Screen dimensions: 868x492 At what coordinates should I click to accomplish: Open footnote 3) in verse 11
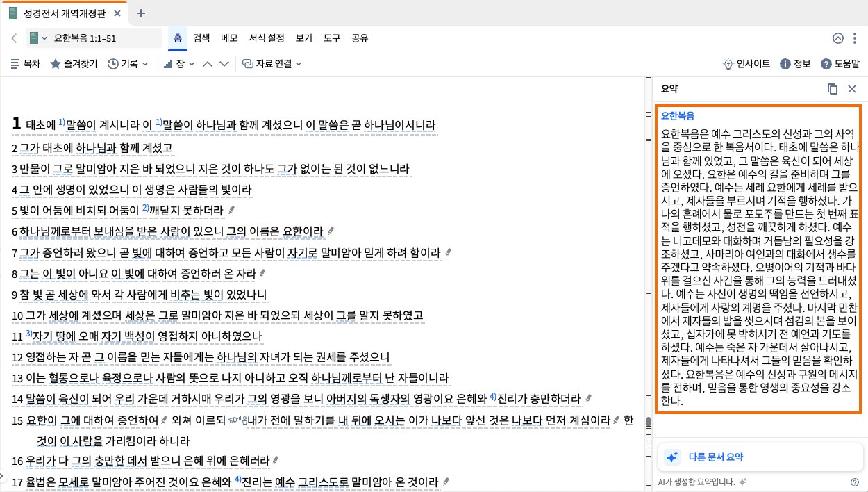pos(29,334)
